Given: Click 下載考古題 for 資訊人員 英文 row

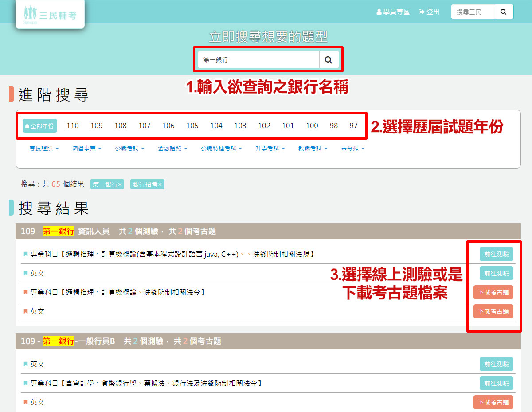Looking at the screenshot, I should pos(493,311).
